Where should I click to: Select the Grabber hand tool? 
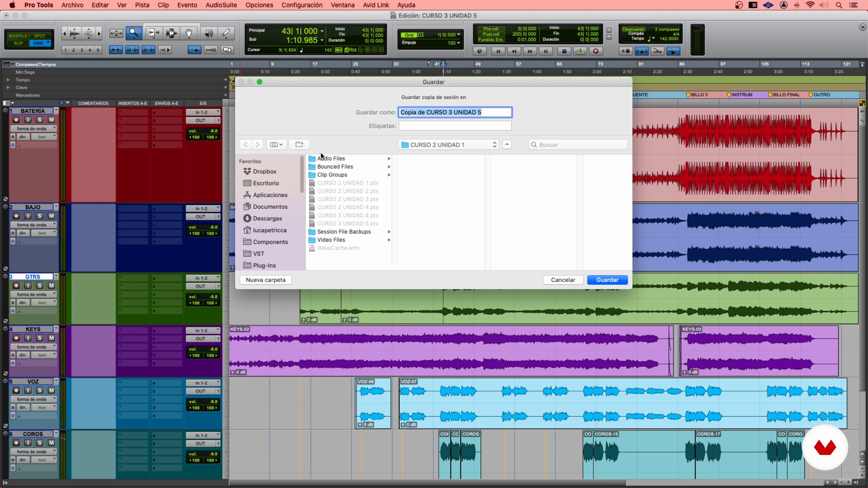click(x=189, y=33)
